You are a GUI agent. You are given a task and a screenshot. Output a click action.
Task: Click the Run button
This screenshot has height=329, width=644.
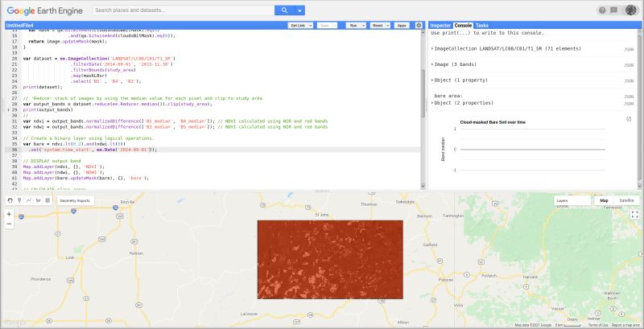click(353, 26)
